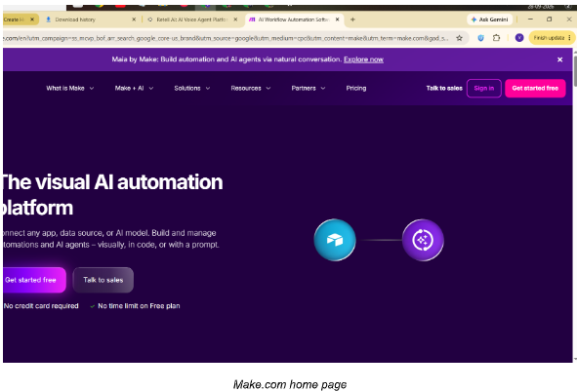Expand the What is Make menu
Image resolution: width=577 pixels, height=392 pixels.
click(70, 88)
